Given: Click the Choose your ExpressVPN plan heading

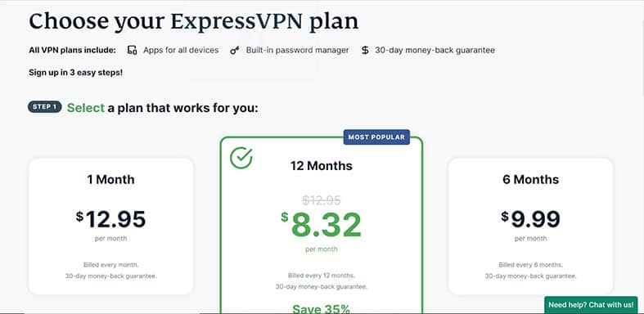Looking at the screenshot, I should [x=193, y=21].
